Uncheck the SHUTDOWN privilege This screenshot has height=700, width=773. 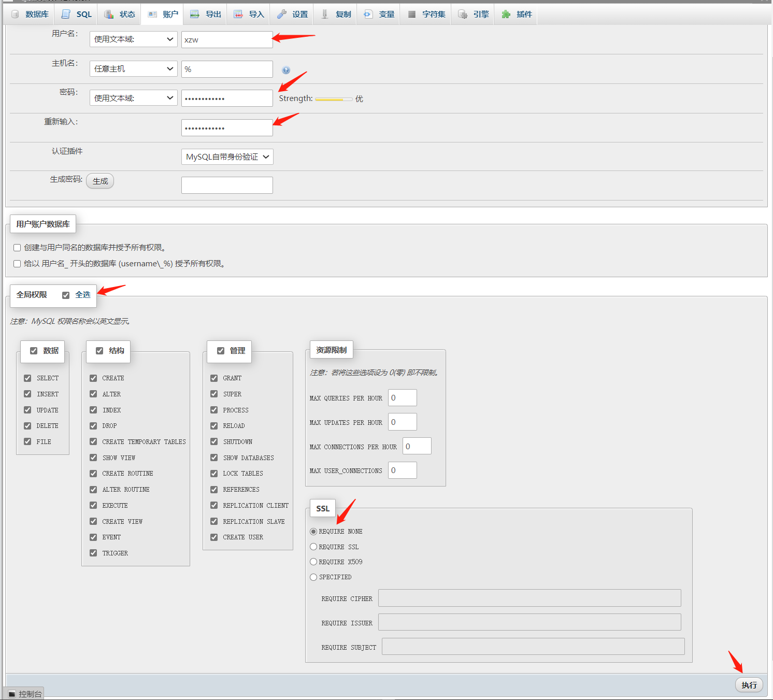point(214,442)
